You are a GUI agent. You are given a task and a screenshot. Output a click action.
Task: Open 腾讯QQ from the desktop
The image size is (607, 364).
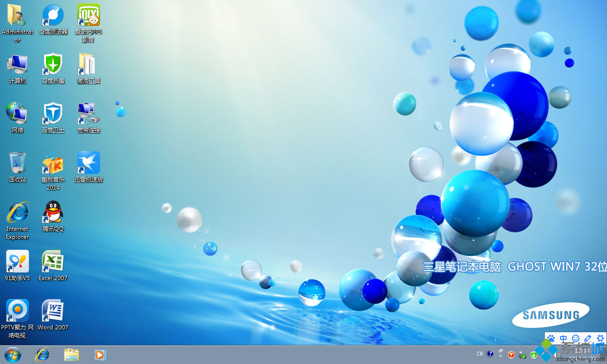click(x=53, y=213)
